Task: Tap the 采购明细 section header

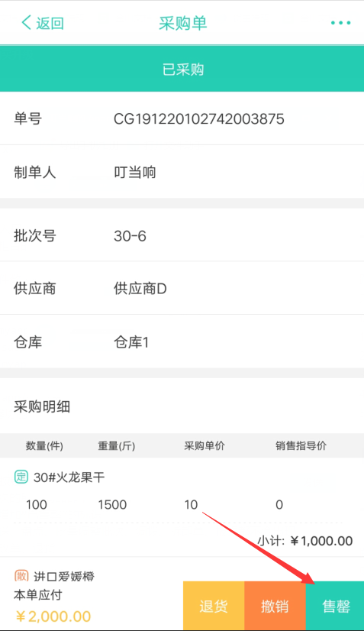Action: coord(42,407)
